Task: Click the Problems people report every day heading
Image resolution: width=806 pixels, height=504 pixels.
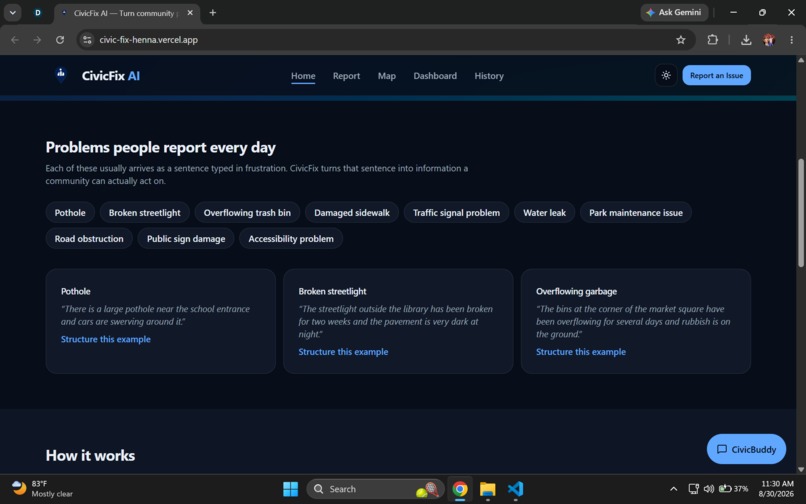Action: coord(160,148)
